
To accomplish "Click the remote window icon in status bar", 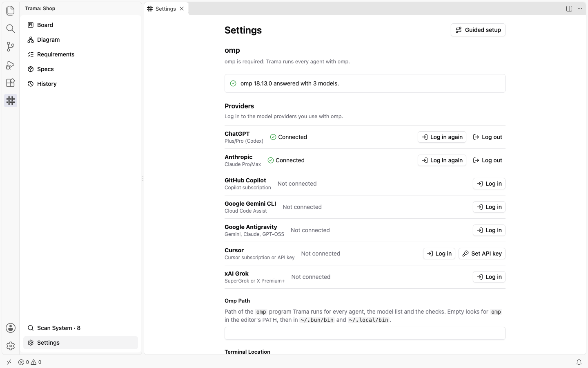I will click(x=9, y=362).
